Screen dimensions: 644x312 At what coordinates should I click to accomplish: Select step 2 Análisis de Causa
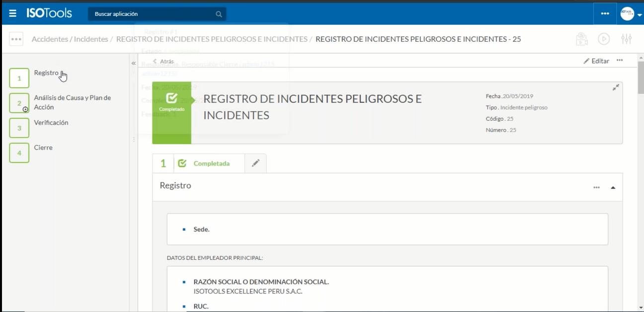point(19,103)
